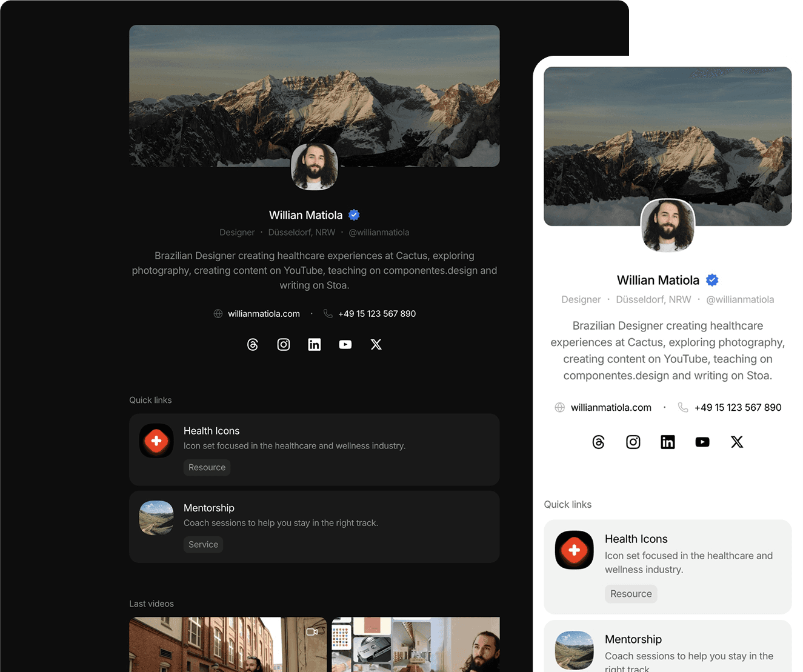Open willianmatiola.com link in dark profile
Viewport: 803px width, 672px height.
[264, 314]
